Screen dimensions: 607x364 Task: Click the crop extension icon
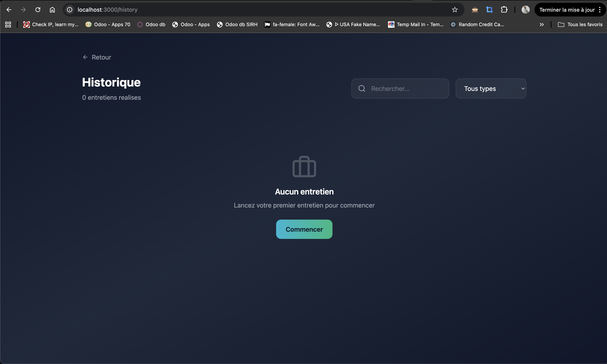pos(489,10)
